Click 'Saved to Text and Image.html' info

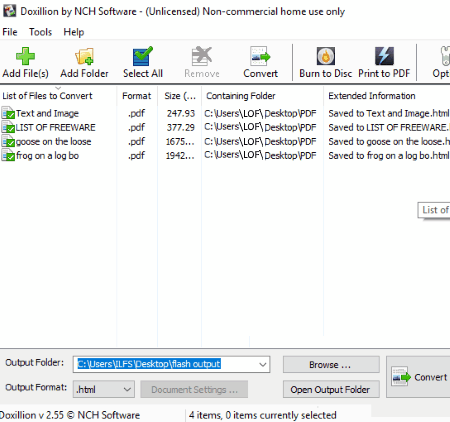(389, 113)
